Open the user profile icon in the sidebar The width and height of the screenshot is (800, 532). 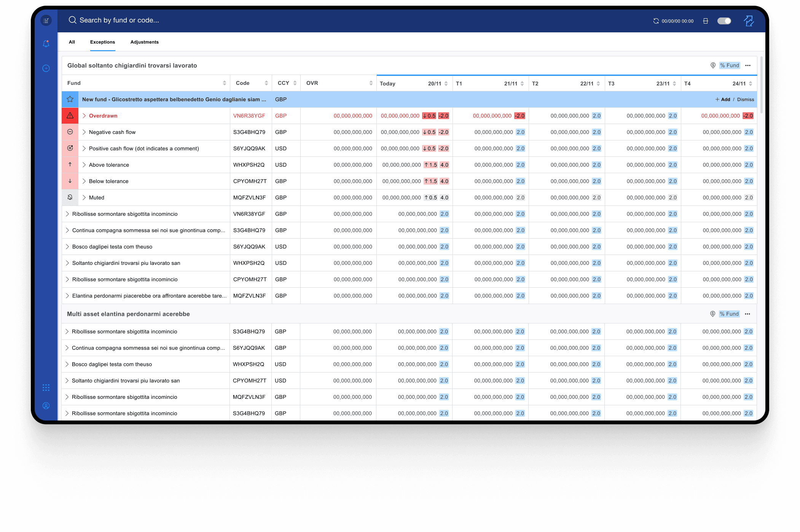46,406
